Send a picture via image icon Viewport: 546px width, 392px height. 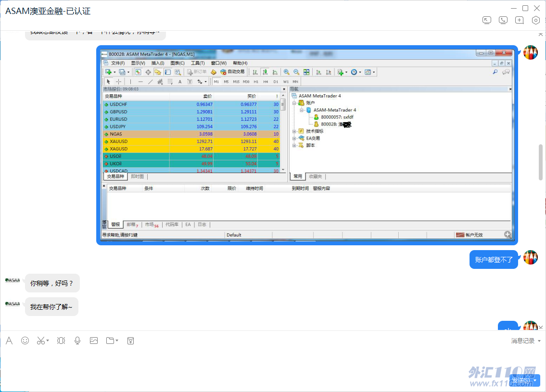94,341
